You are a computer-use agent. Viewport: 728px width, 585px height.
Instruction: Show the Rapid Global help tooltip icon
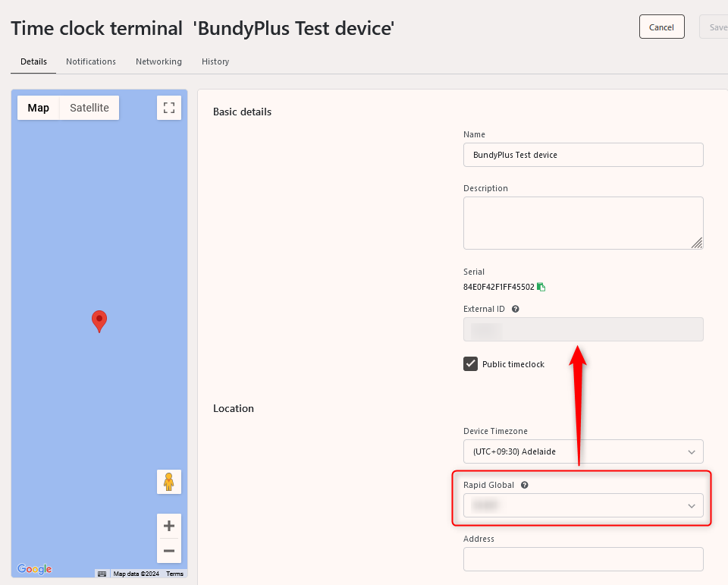click(x=525, y=485)
